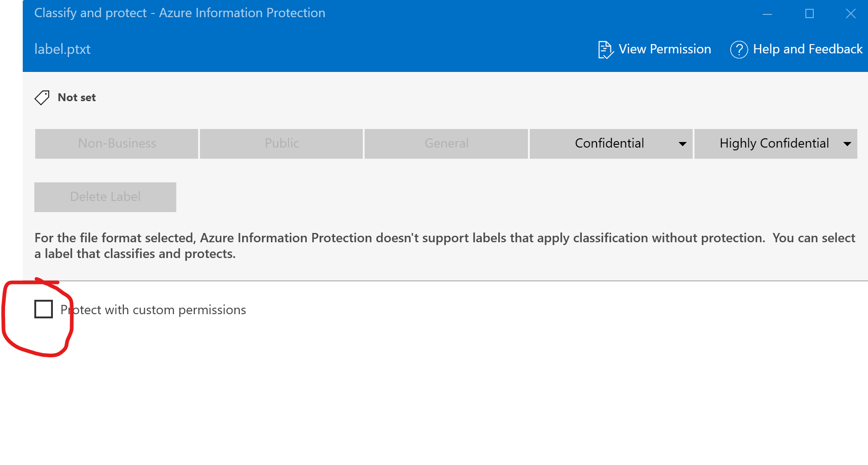Viewport: 868px width, 465px height.
Task: Maximize the Azure Information Protection window
Action: click(810, 14)
